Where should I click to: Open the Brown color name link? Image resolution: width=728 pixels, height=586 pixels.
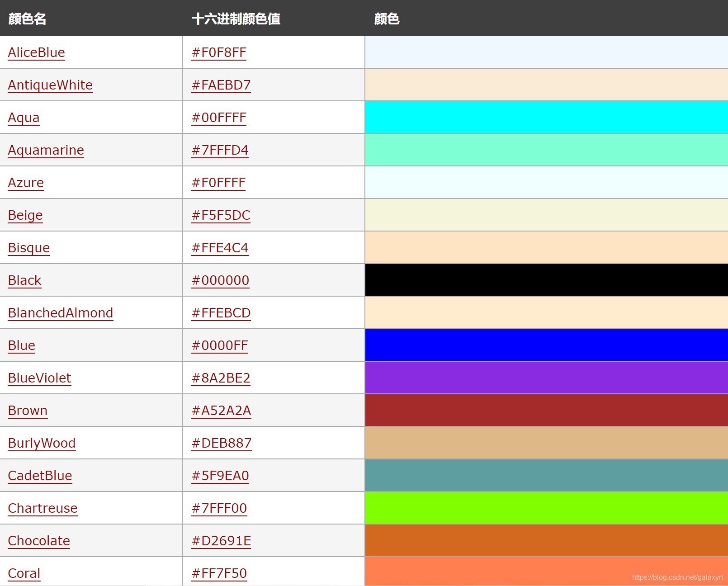[x=28, y=411]
